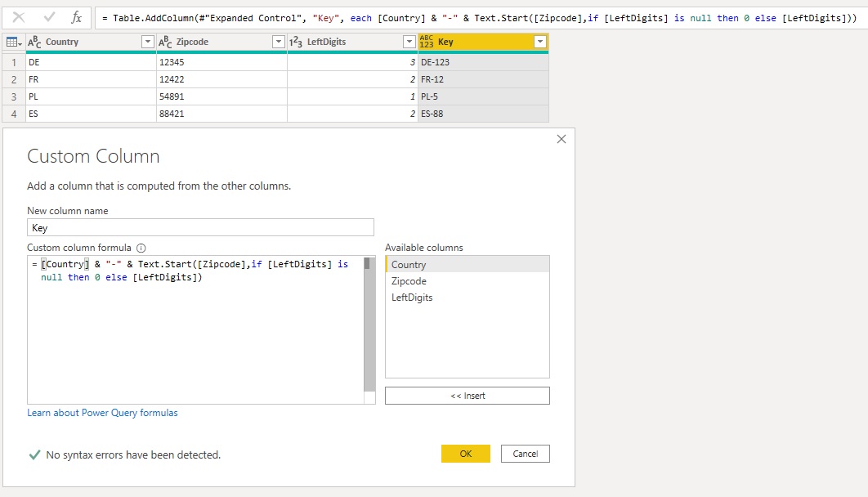
Task: Select the Key column header
Action: 483,42
